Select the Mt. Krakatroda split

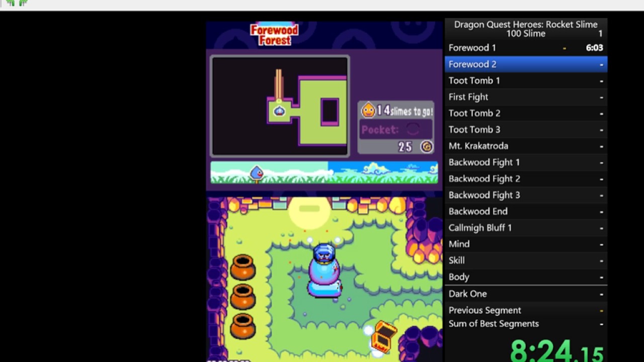click(526, 146)
